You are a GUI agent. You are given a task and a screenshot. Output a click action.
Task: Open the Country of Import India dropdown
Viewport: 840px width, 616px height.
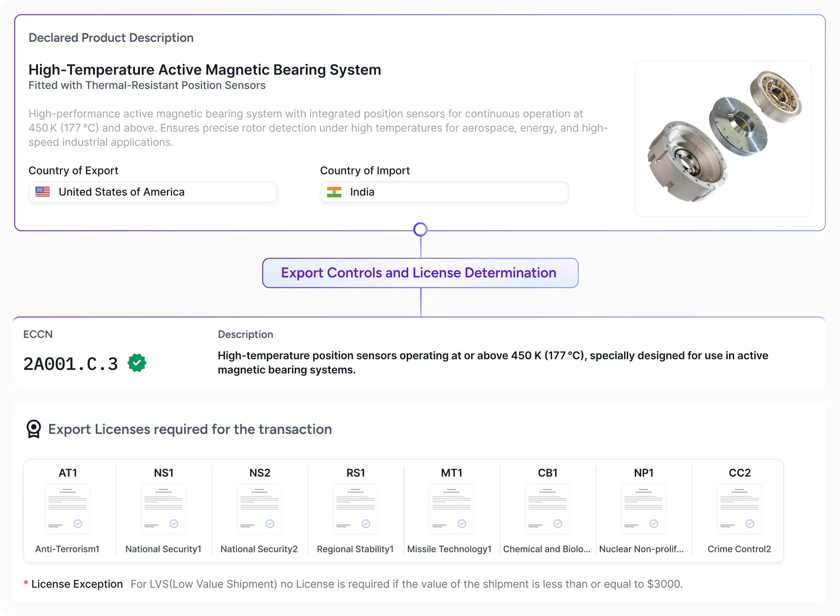444,192
